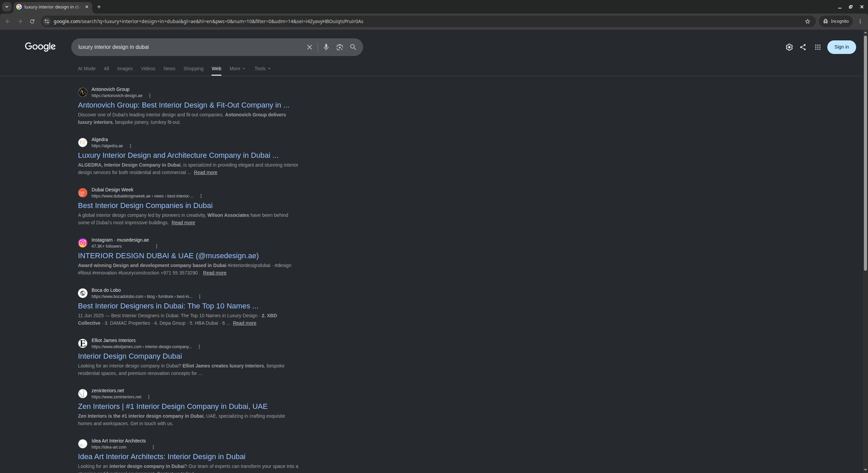
Task: Click the https://algedra.ae URL text
Action: [107, 146]
